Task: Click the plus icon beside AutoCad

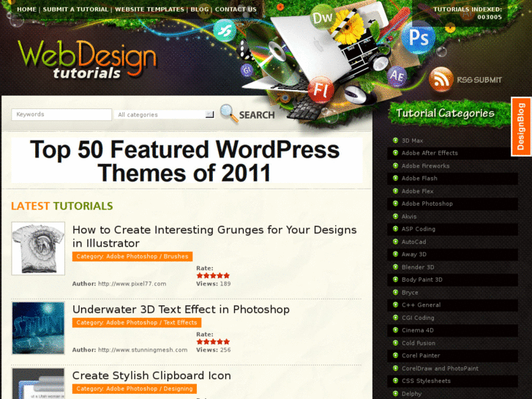Action: click(x=395, y=242)
